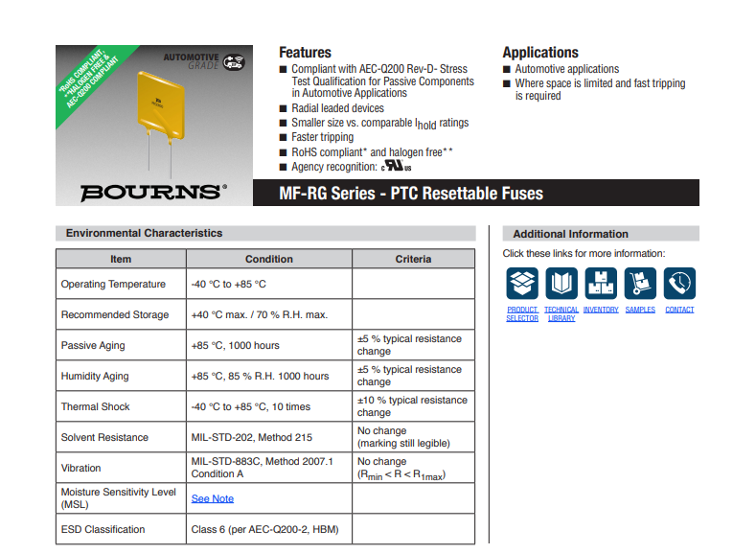Follow the TECHNICAL LIBRARY text link
Viewport: 756px width, 553px height.
[561, 313]
